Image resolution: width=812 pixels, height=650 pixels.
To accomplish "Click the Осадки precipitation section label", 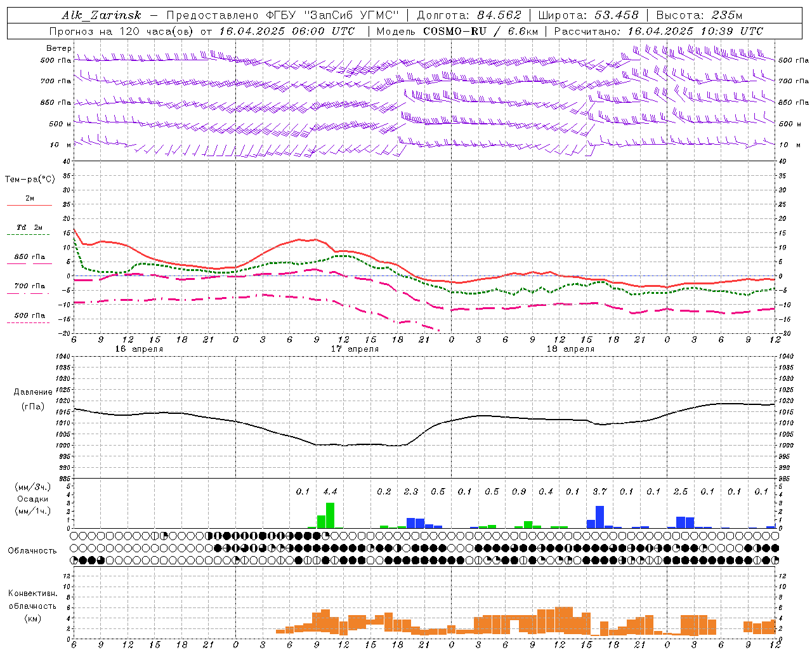I will [32, 499].
